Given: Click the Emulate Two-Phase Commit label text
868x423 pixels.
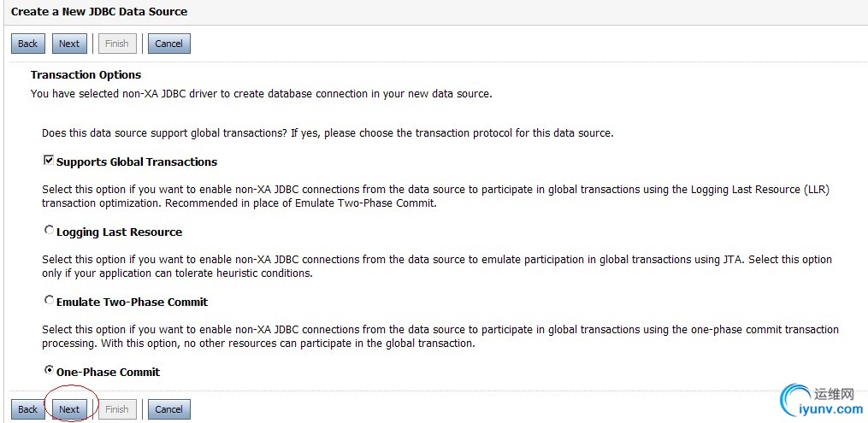Looking at the screenshot, I should (x=133, y=303).
